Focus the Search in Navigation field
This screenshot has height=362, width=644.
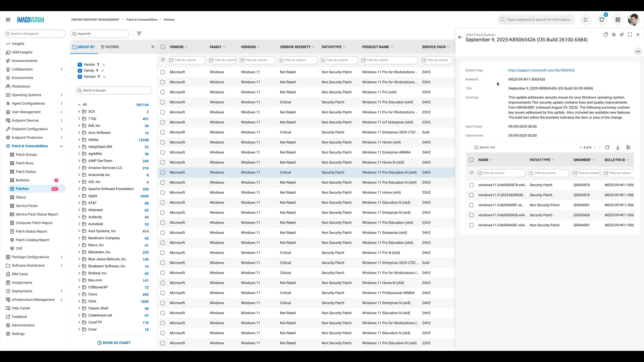coord(35,34)
